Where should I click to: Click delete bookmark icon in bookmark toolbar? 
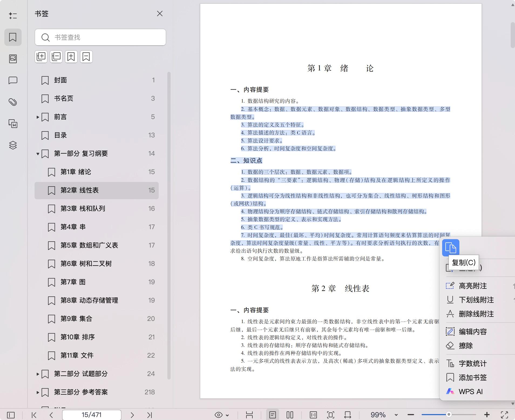pyautogui.click(x=86, y=57)
